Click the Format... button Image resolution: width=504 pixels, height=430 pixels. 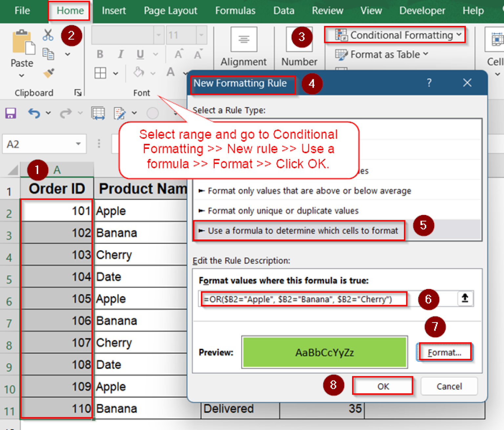pyautogui.click(x=444, y=352)
